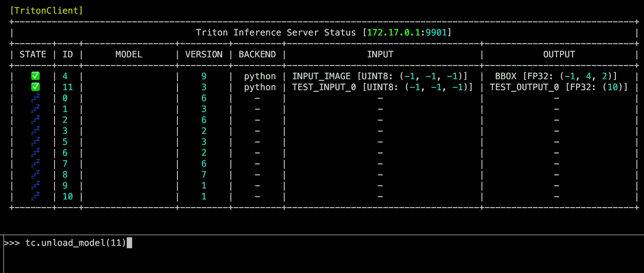644x273 pixels.
Task: Click the green checkmark for model ID 11
Action: pyautogui.click(x=36, y=87)
